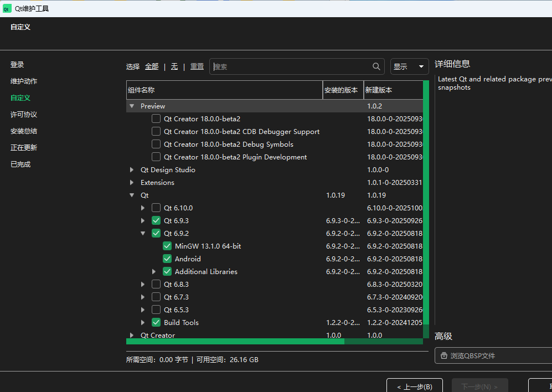
Task: Click the 上一步(B) back button
Action: [414, 386]
